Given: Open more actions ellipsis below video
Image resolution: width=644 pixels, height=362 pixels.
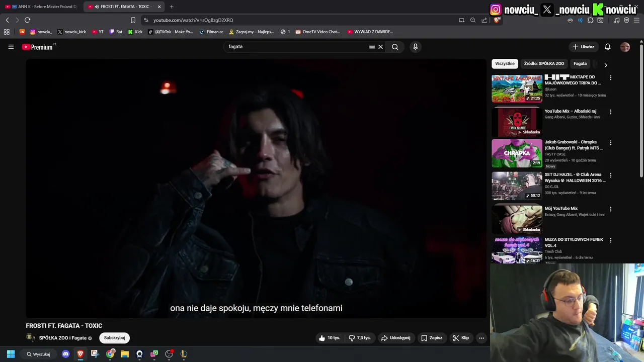Looking at the screenshot, I should coord(481,338).
